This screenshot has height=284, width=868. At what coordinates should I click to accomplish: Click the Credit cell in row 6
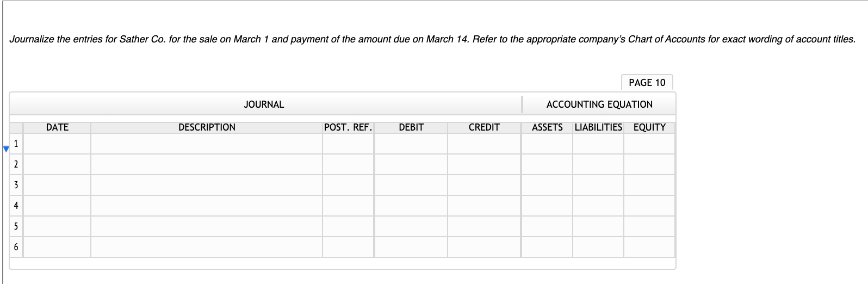[x=484, y=247]
